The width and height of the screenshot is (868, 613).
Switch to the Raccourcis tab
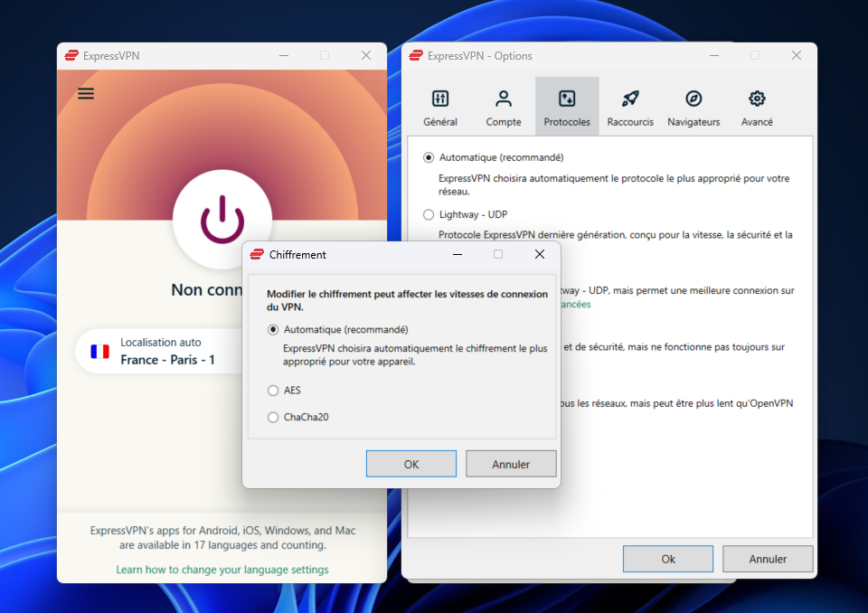[630, 108]
